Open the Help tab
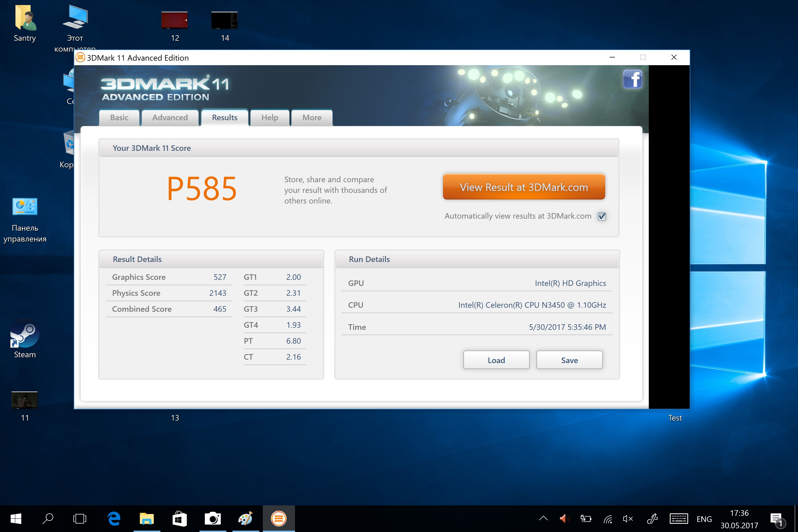Viewport: 798px width, 532px height. click(270, 118)
